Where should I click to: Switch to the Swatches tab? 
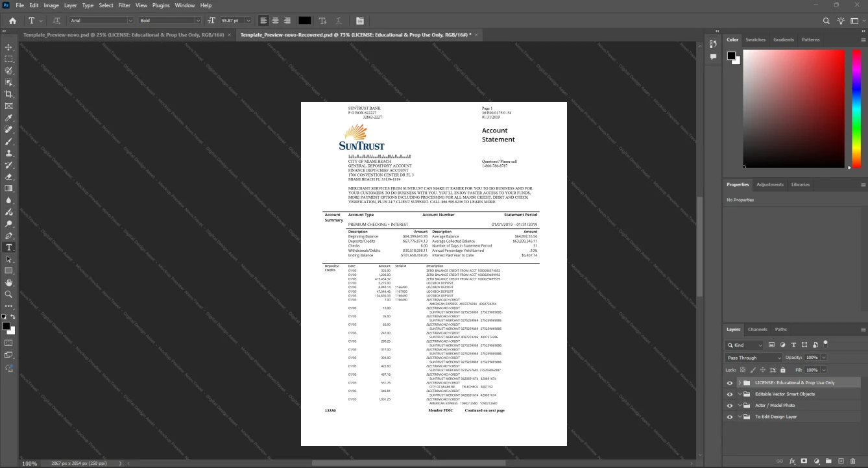point(756,40)
